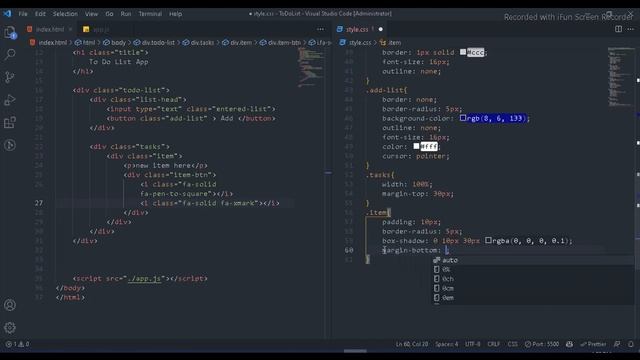Click the VS Code logo in title bar
The width and height of the screenshot is (640, 360).
[x=7, y=13]
